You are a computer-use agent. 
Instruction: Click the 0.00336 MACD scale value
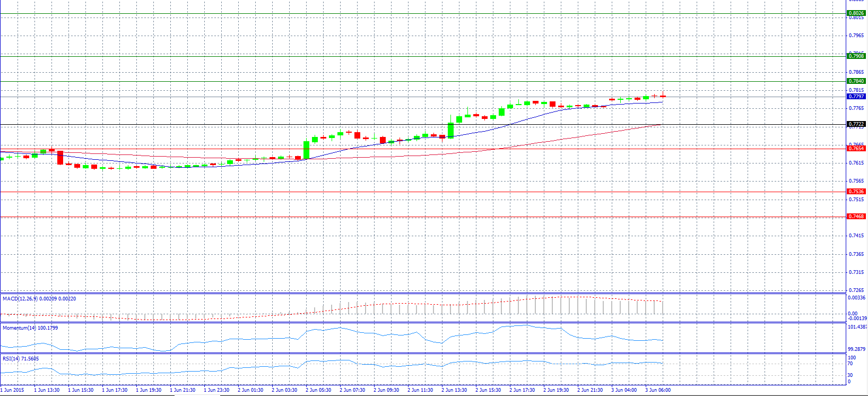857,298
